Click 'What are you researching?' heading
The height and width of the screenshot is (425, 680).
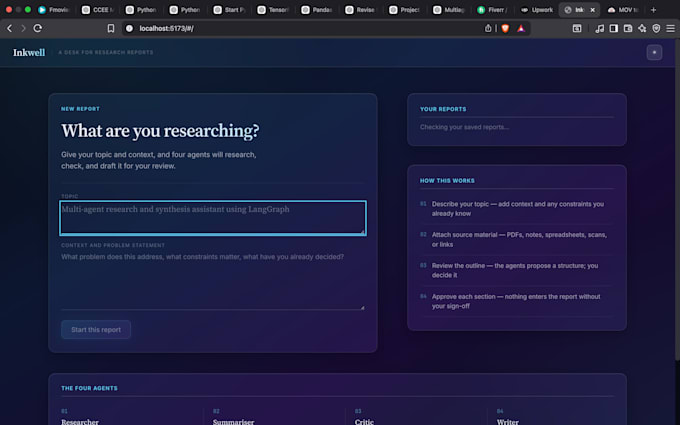click(160, 131)
